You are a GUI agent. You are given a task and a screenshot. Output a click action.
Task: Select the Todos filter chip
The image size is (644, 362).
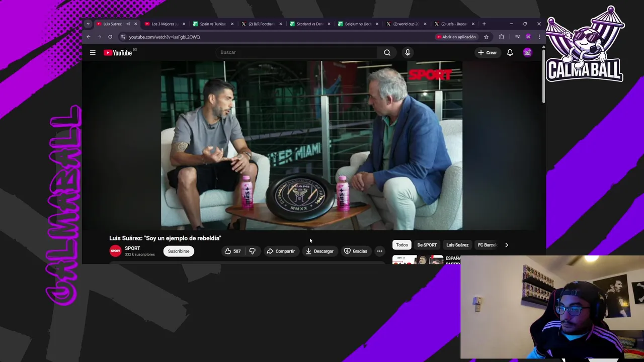(x=401, y=245)
